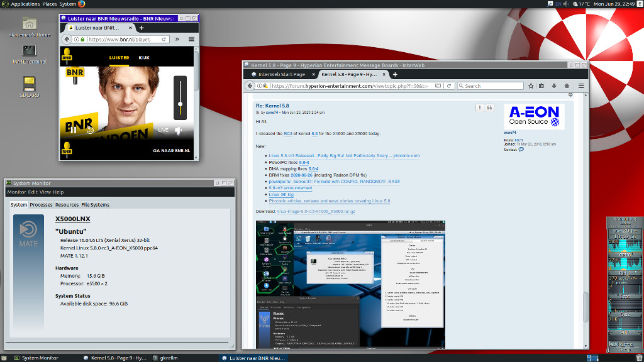Click the X5000LNX hostname heading
Screen dimensions: 644x362
[73, 219]
